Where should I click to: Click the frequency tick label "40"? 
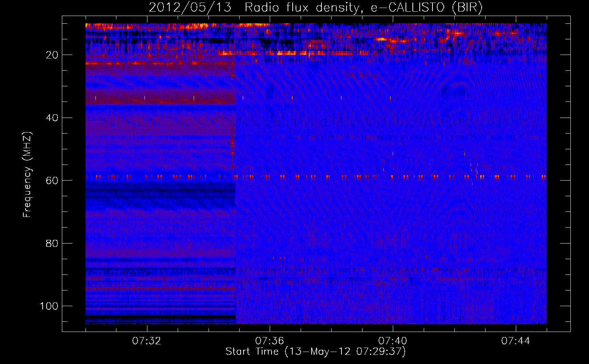[x=52, y=118]
